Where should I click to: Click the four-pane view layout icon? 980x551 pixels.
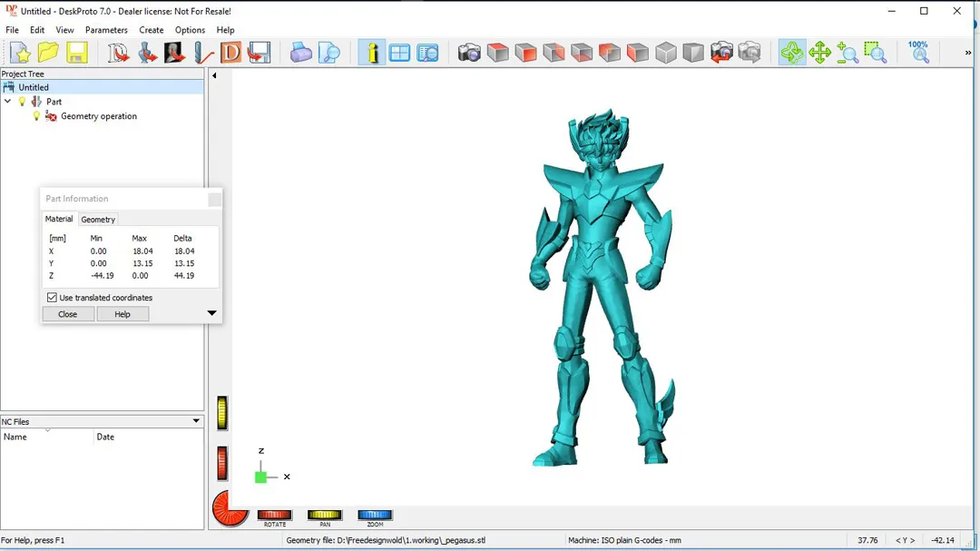[399, 53]
